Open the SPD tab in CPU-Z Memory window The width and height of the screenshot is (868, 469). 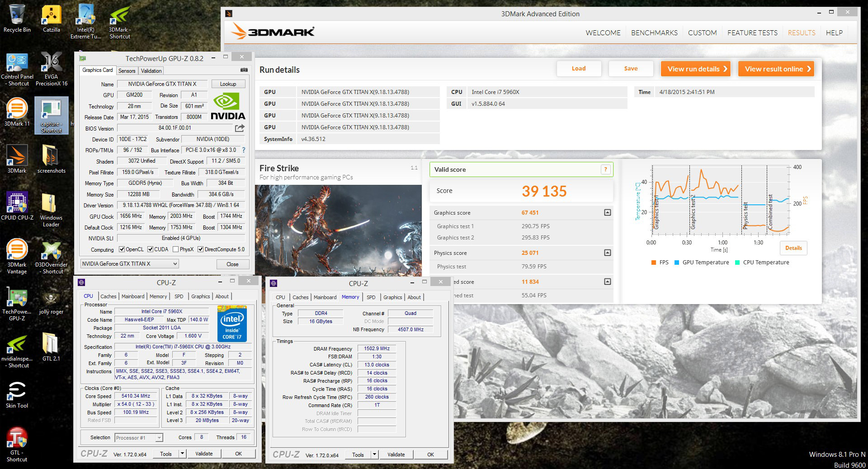(x=371, y=297)
